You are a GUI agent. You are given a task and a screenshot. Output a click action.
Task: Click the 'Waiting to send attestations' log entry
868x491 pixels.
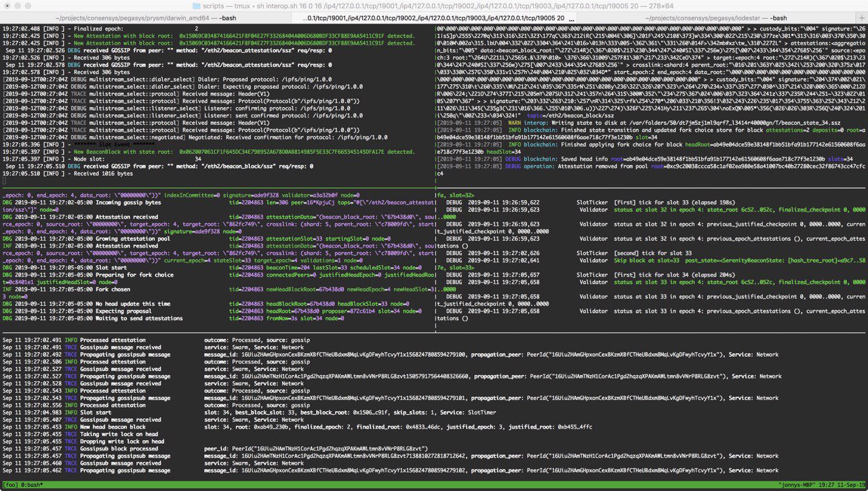139,318
